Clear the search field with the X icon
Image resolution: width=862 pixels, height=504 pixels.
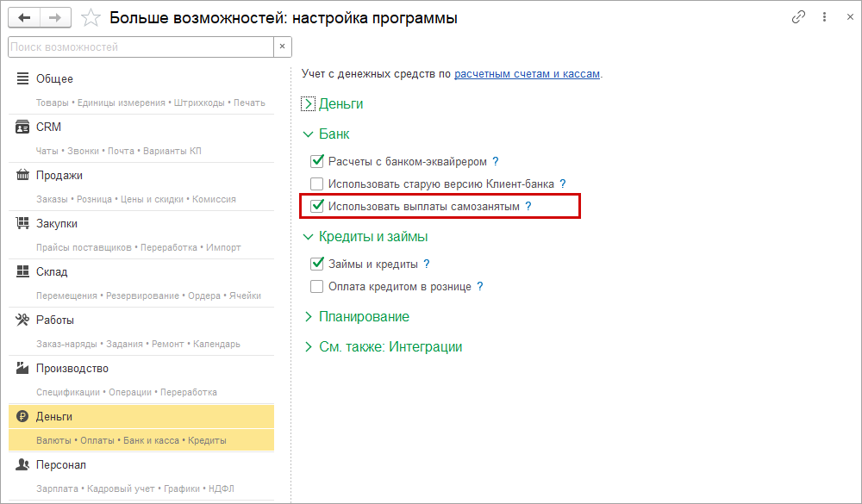click(x=283, y=46)
